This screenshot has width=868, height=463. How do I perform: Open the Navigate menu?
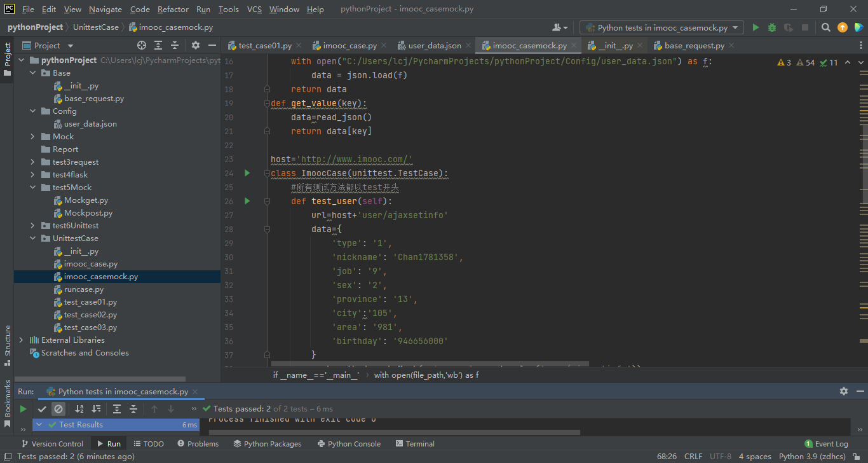(x=105, y=9)
